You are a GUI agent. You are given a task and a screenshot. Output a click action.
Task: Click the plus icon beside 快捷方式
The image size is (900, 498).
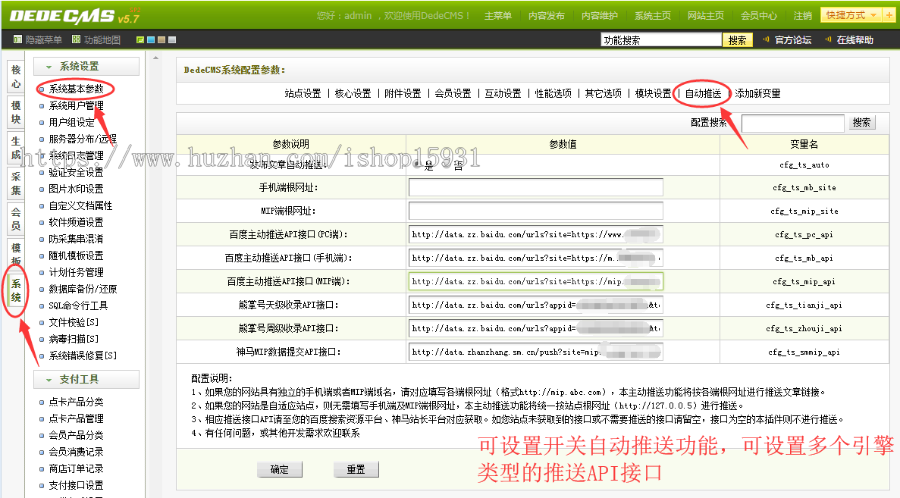click(889, 15)
